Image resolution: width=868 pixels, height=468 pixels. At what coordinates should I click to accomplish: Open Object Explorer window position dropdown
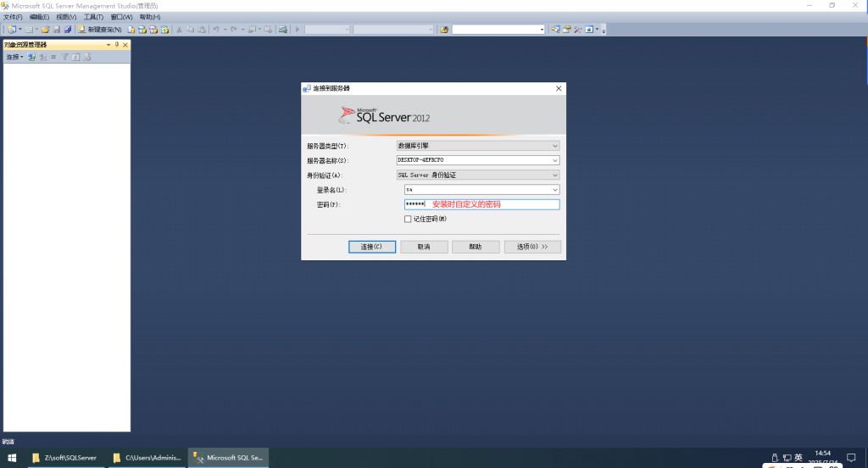pos(108,45)
